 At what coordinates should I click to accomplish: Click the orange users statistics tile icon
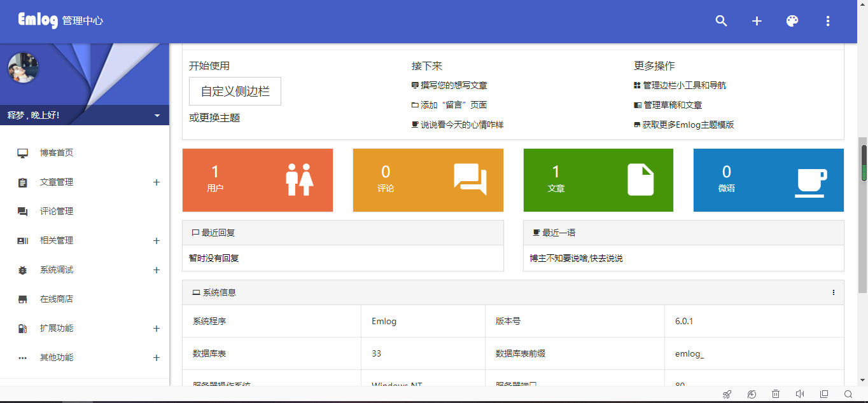tap(300, 180)
